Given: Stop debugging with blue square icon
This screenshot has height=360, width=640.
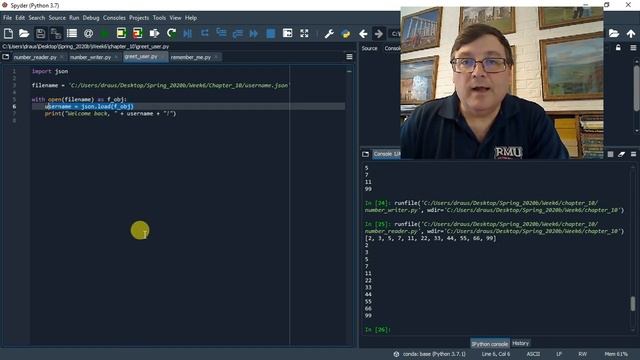Looking at the screenshot, I should tap(271, 33).
